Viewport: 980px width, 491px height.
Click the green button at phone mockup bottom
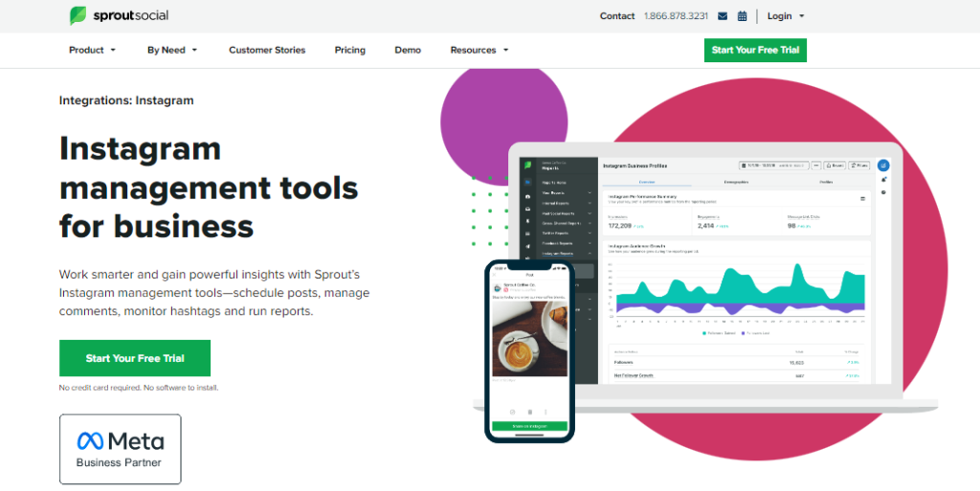pyautogui.click(x=529, y=426)
